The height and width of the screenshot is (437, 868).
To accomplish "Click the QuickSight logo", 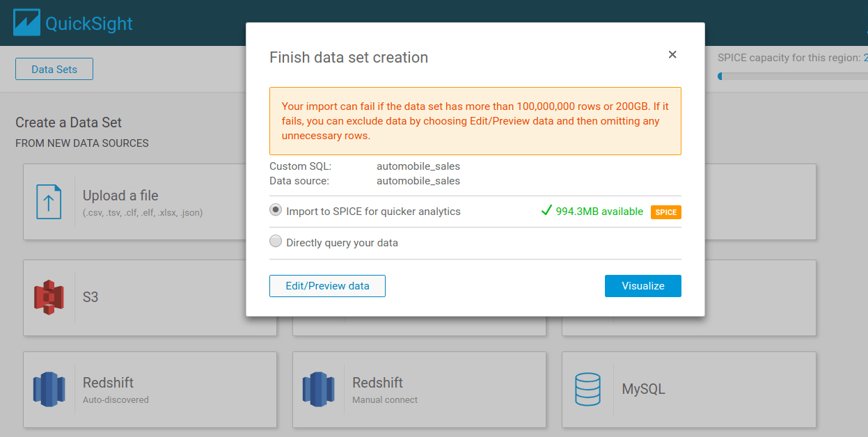I will pyautogui.click(x=72, y=22).
